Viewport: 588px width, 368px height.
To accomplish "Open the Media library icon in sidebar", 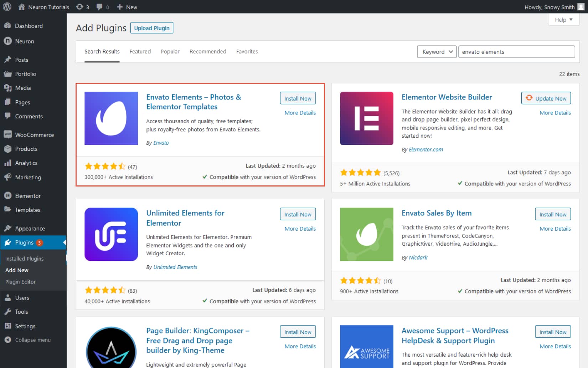I will tap(8, 88).
